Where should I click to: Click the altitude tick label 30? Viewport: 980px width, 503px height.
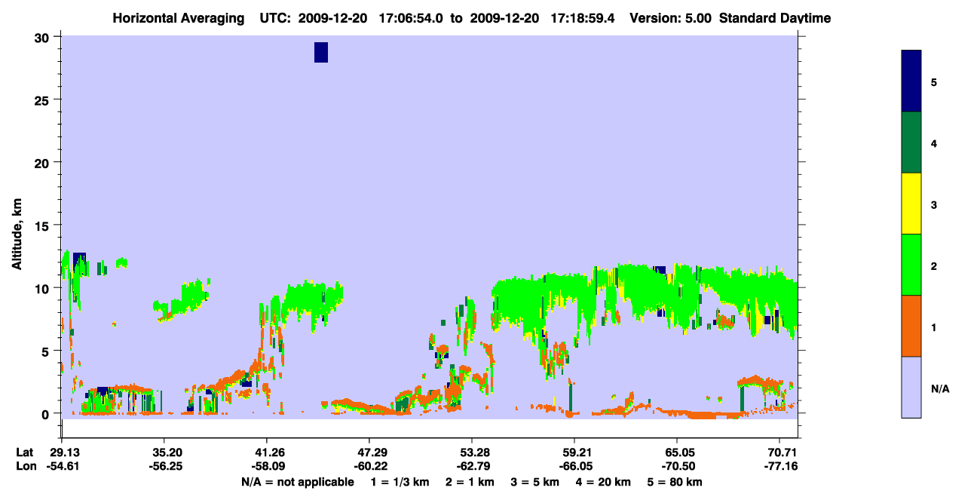pyautogui.click(x=43, y=38)
